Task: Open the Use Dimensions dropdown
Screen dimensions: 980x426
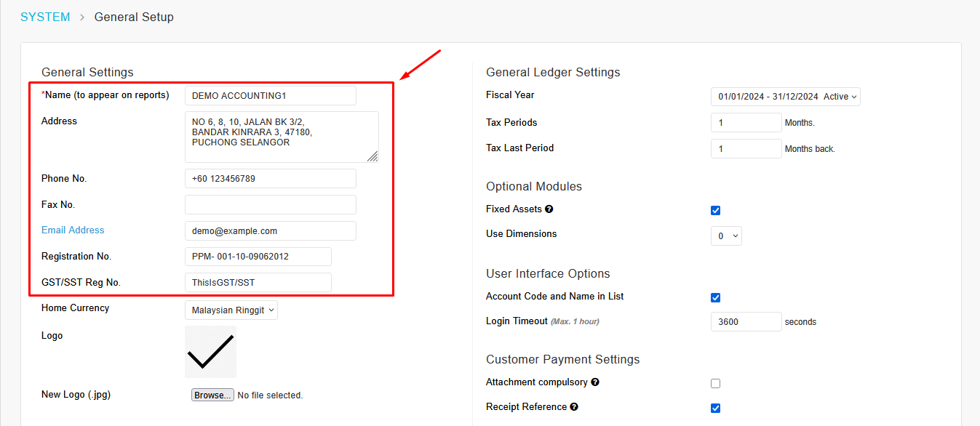Action: coord(726,236)
